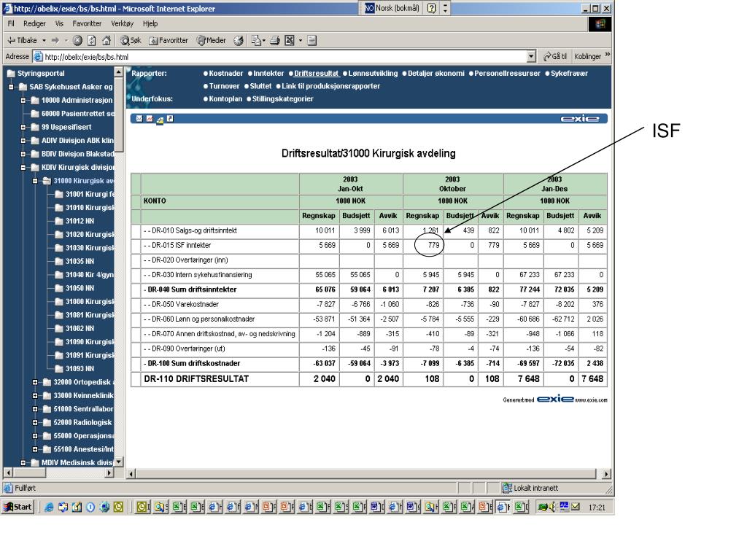
Task: Open the Favoritter toolbar button
Action: (169, 41)
